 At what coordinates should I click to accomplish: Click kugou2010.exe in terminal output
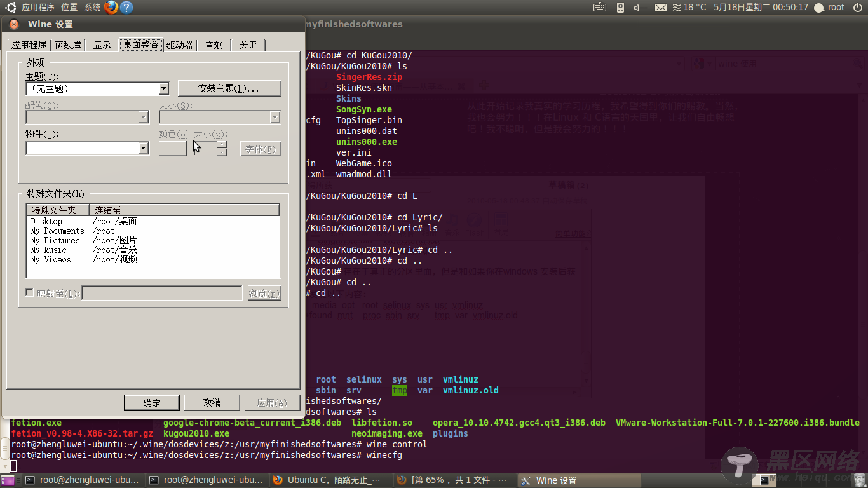(196, 433)
